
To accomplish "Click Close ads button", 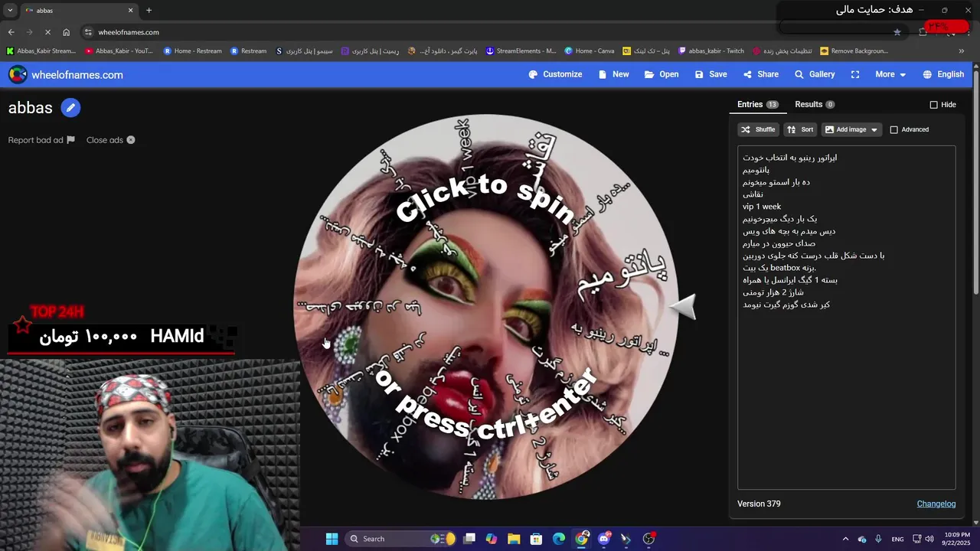I will pos(110,140).
